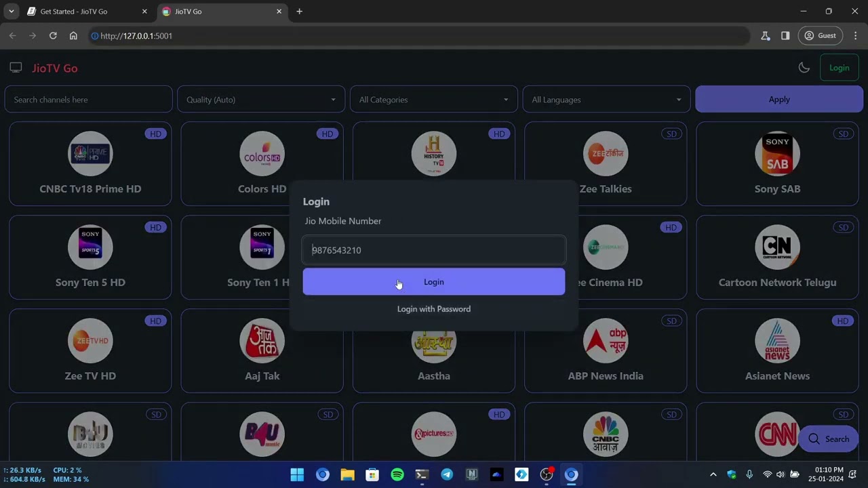
Task: Open the Sony SAB channel logo
Action: pyautogui.click(x=777, y=153)
